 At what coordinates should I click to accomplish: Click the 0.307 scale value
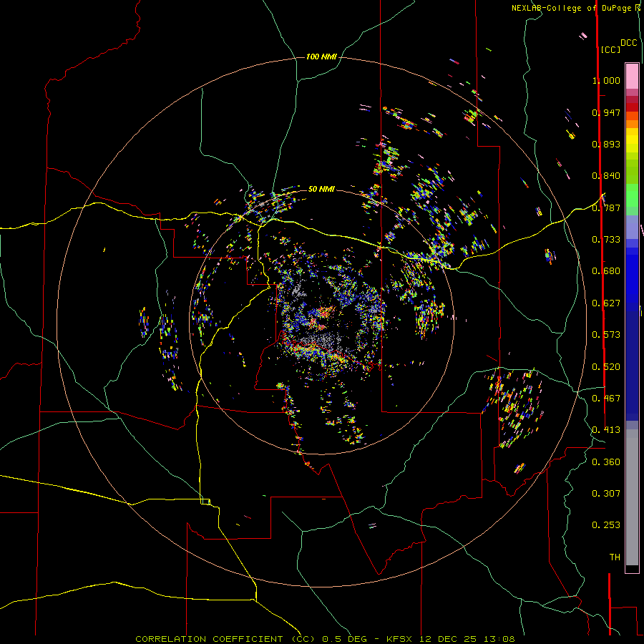606,494
